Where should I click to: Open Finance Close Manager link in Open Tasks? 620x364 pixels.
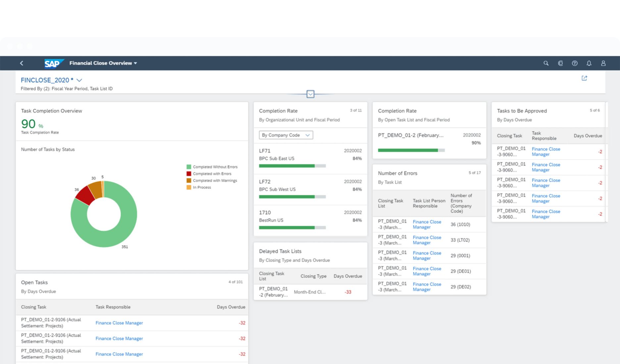point(119,323)
